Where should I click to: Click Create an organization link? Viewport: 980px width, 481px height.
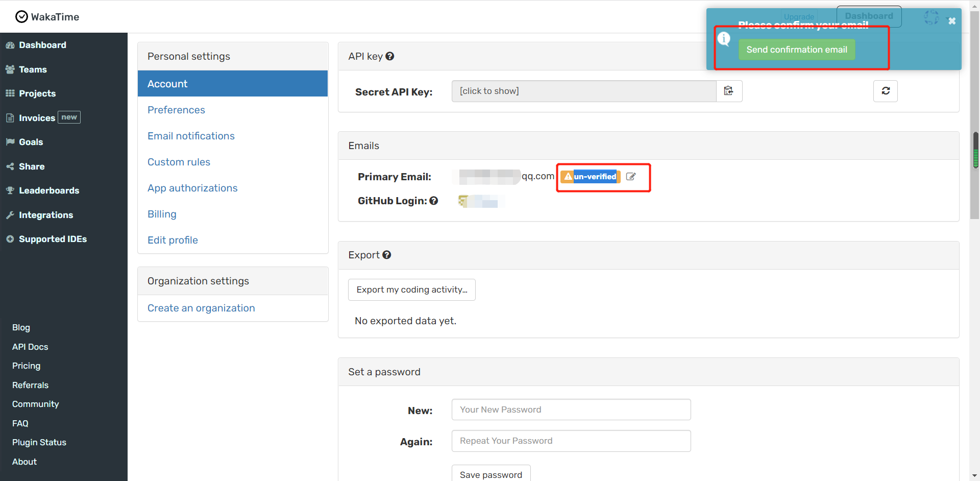(x=201, y=308)
